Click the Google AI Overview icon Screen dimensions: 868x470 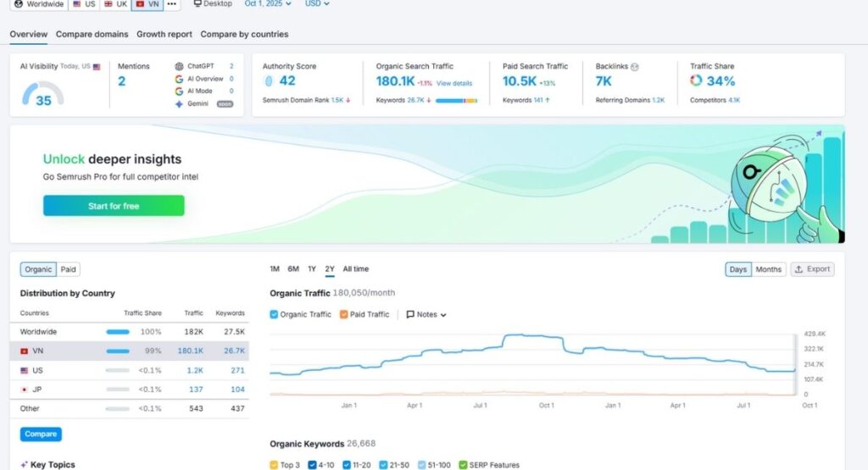click(179, 79)
